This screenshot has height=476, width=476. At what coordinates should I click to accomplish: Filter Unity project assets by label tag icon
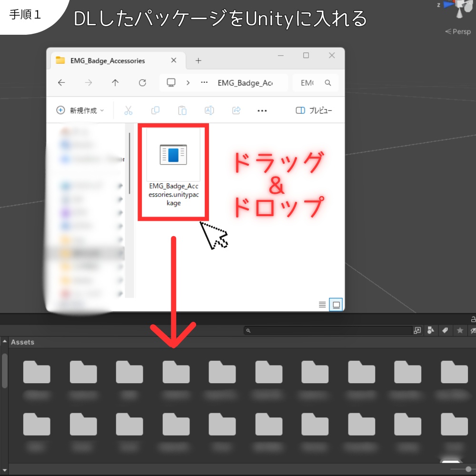click(445, 330)
